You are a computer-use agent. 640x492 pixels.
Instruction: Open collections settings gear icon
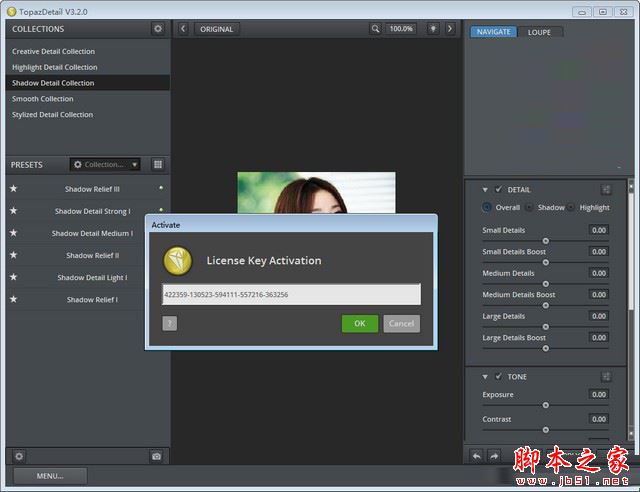click(158, 29)
